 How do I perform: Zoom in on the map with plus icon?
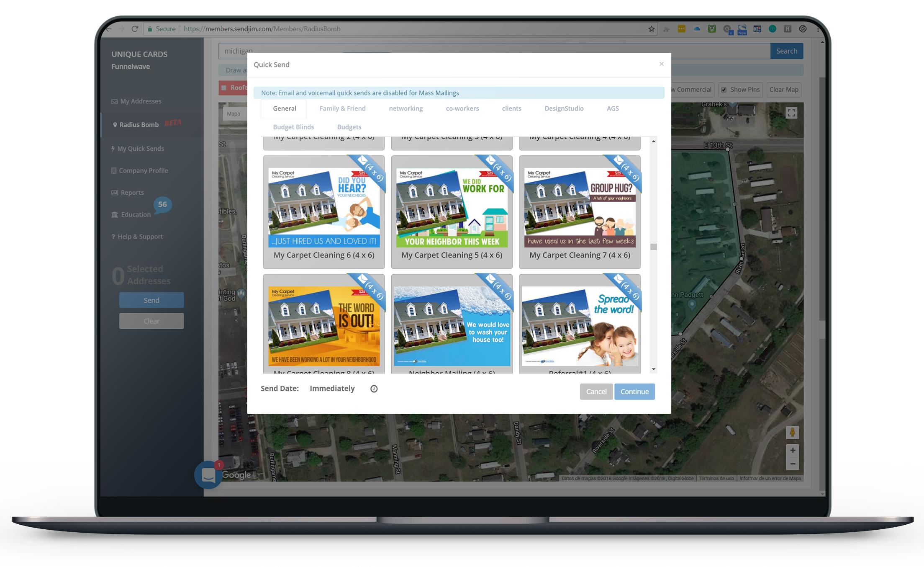coord(793,451)
